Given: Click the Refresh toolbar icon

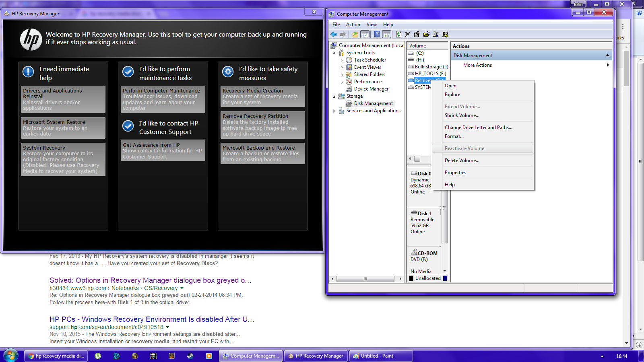Looking at the screenshot, I should click(398, 35).
